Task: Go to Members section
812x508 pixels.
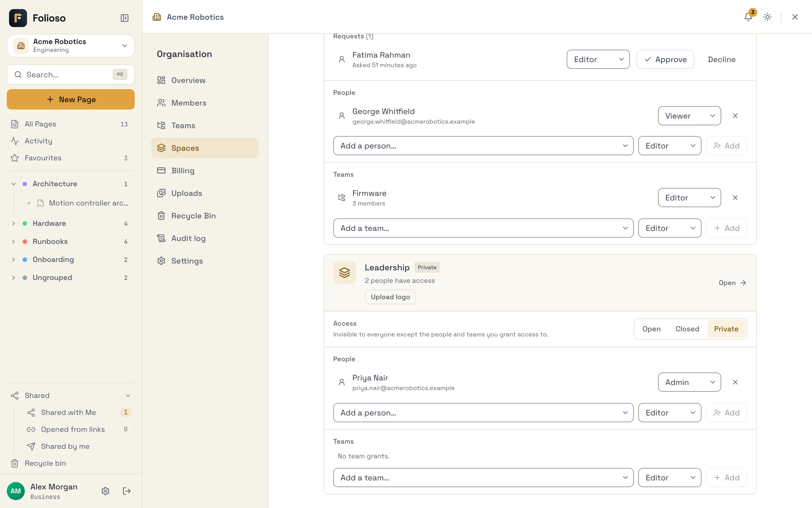Action: point(205,103)
